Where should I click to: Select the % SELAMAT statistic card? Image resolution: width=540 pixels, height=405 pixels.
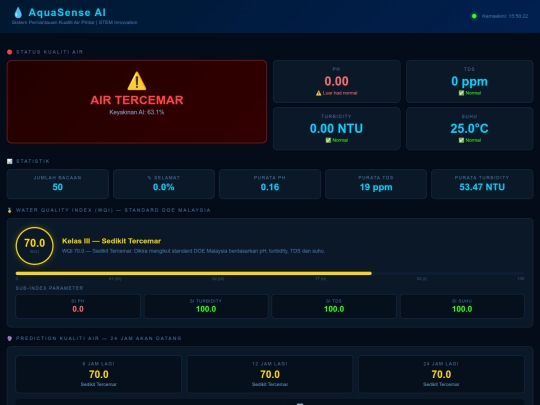(x=164, y=184)
